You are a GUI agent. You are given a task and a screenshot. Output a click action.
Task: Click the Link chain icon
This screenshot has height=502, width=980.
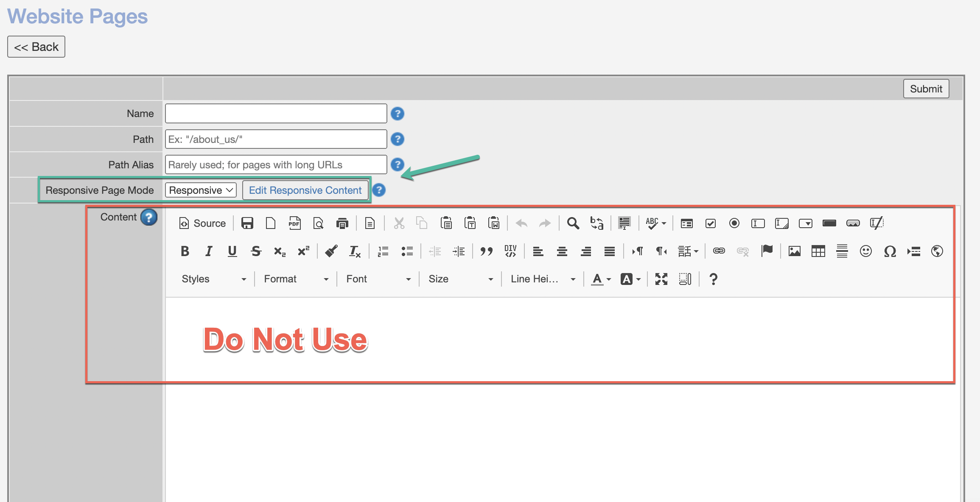(x=719, y=251)
